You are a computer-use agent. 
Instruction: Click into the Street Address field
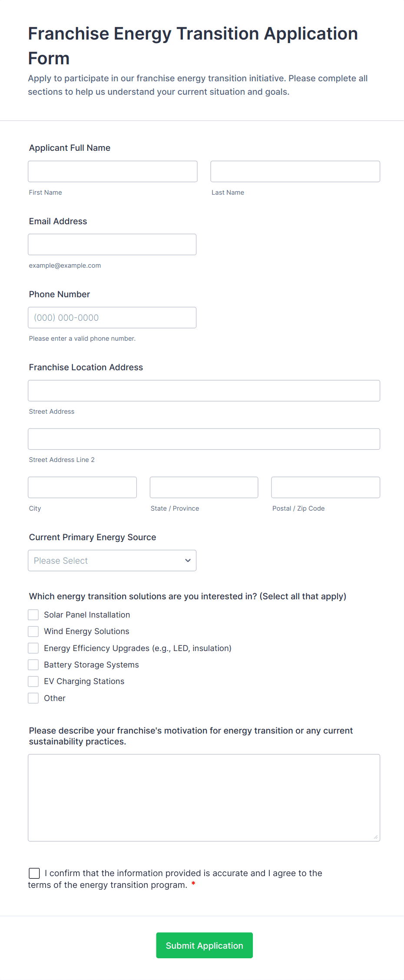coord(204,390)
